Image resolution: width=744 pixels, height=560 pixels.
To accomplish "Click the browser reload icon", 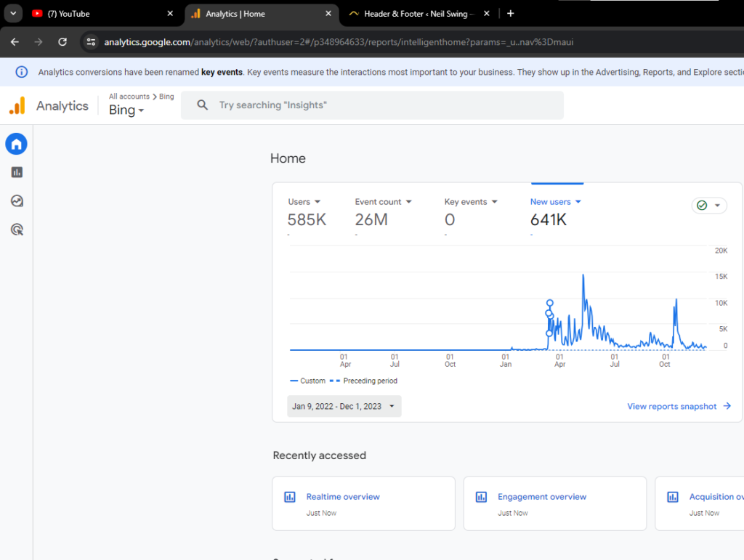I will point(62,42).
